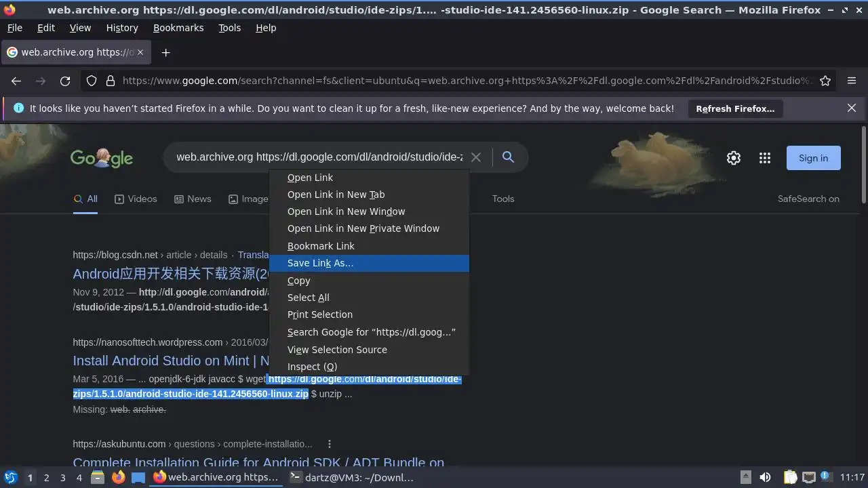Launch Firefox from taskbar quick launch
Viewport: 868px width, 488px height.
[119, 477]
